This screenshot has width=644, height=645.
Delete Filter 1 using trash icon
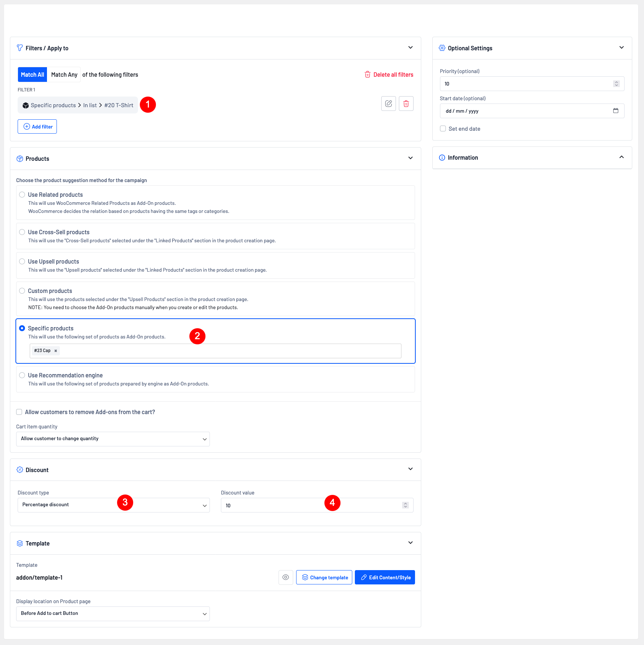pyautogui.click(x=406, y=104)
